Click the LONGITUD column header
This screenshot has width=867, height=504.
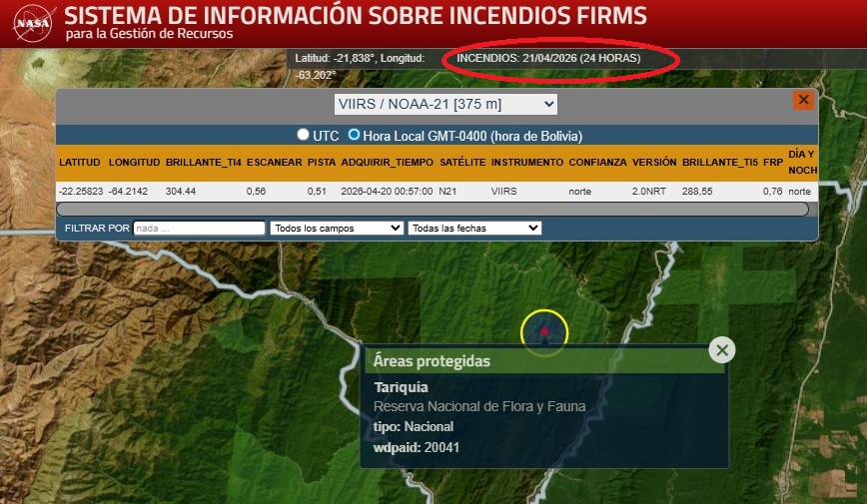(x=134, y=162)
